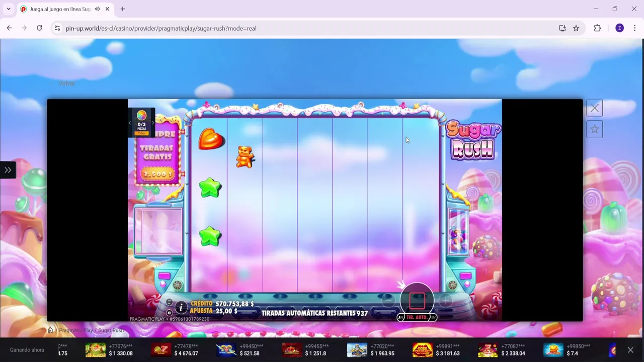This screenshot has width=644, height=362.
Task: Open a new browser tab
Action: click(x=122, y=9)
